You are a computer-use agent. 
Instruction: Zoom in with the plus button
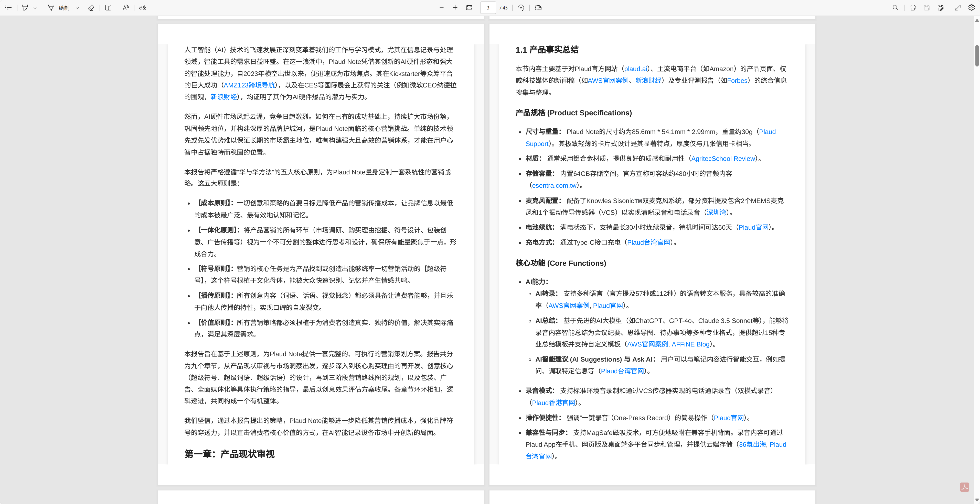[455, 8]
